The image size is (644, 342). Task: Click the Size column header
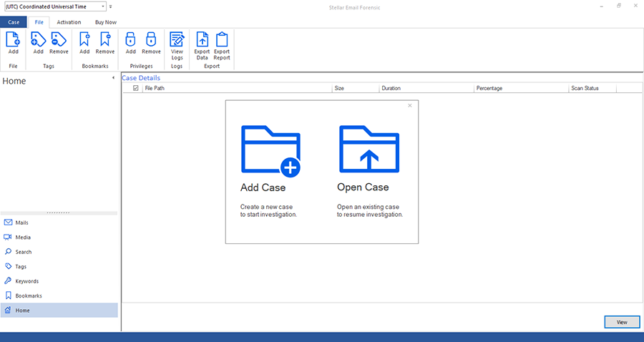coord(356,88)
